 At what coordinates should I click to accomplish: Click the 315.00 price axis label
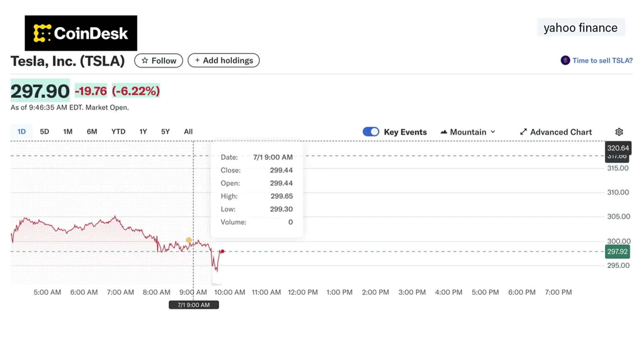click(x=618, y=168)
